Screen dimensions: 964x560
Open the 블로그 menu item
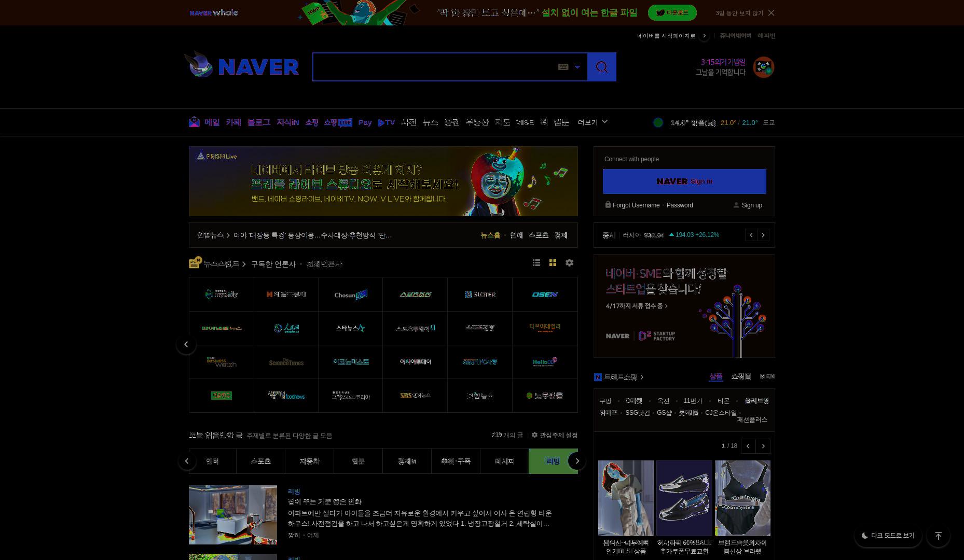pos(258,122)
